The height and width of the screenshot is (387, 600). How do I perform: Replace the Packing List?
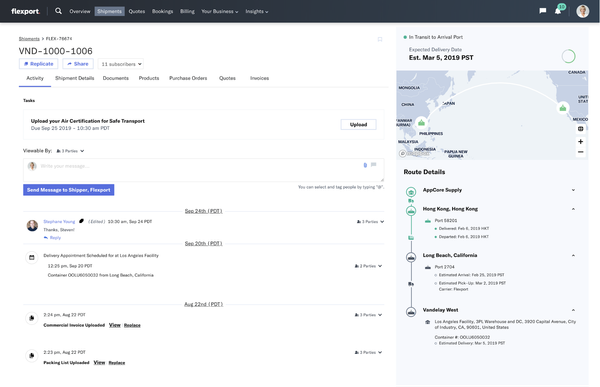pyautogui.click(x=117, y=363)
